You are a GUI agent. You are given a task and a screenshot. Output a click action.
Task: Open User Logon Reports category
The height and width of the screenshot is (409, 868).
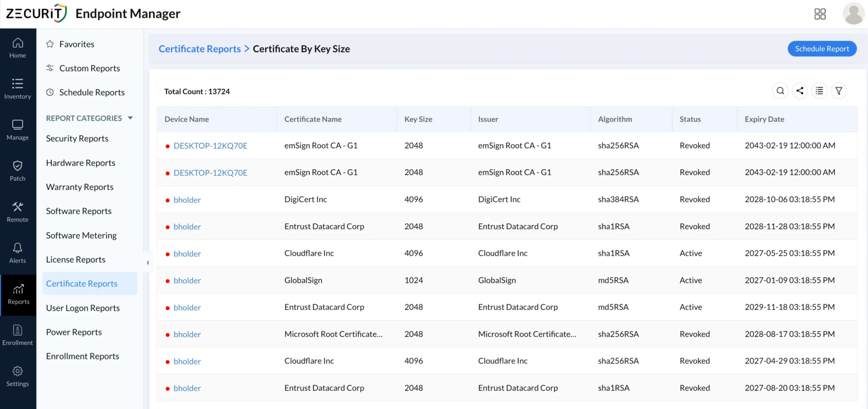coord(83,308)
